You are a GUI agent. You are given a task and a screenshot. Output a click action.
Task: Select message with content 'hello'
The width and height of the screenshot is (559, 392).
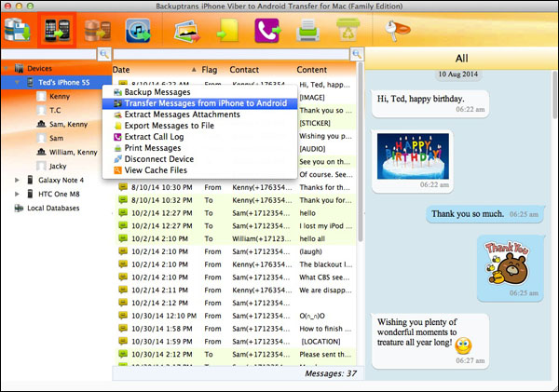click(x=236, y=213)
